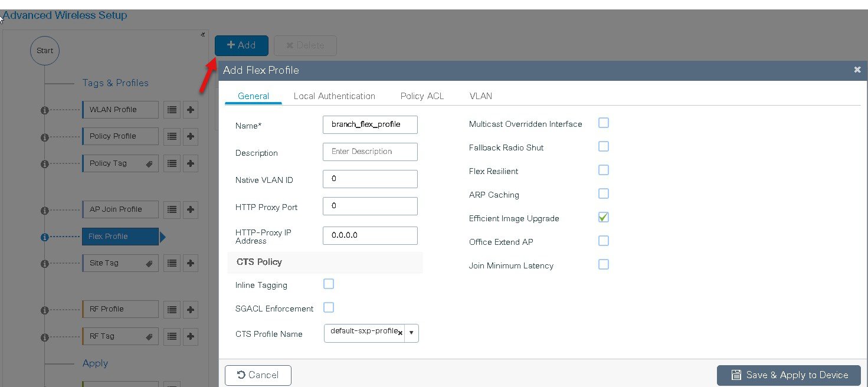Click Save & Apply to Device
Screen dimensions: 868x387
tap(790, 375)
